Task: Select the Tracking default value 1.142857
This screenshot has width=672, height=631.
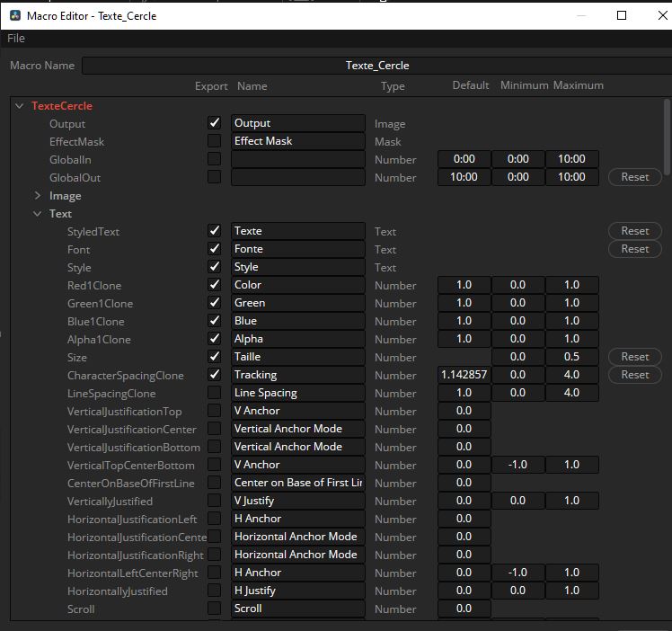Action: tap(464, 375)
